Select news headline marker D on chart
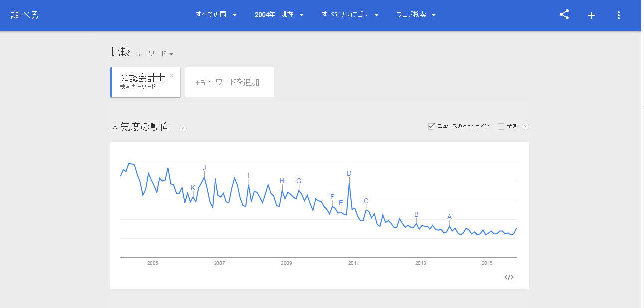Viewport: 644px width, 308px height. click(x=349, y=173)
